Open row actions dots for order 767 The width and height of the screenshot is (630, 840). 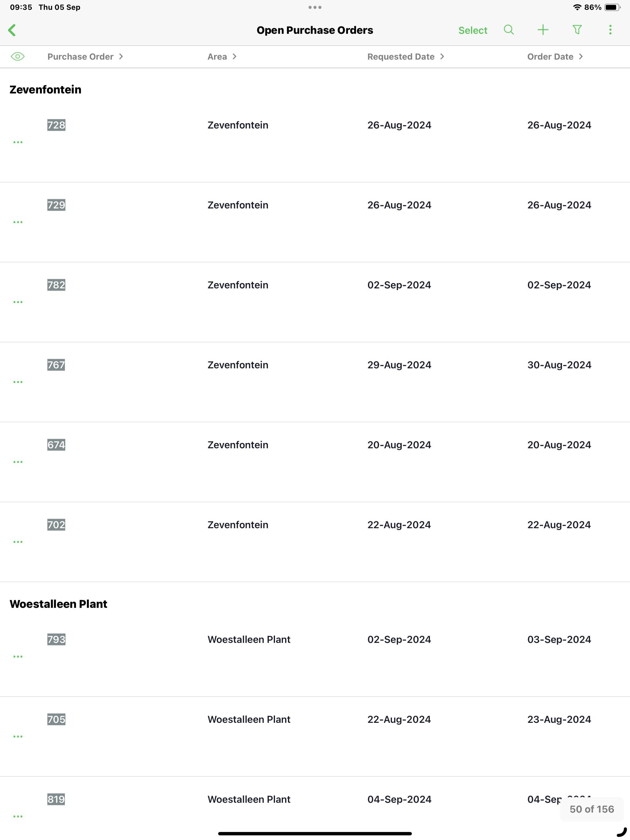[x=18, y=382]
